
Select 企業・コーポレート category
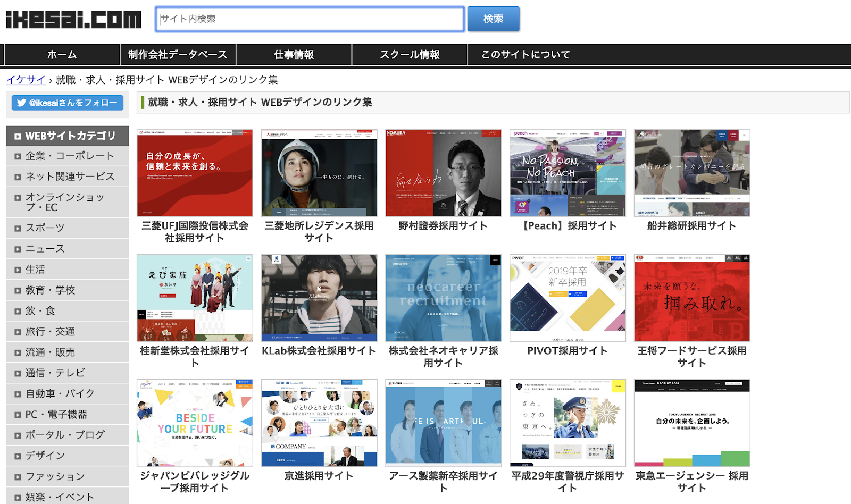(68, 156)
